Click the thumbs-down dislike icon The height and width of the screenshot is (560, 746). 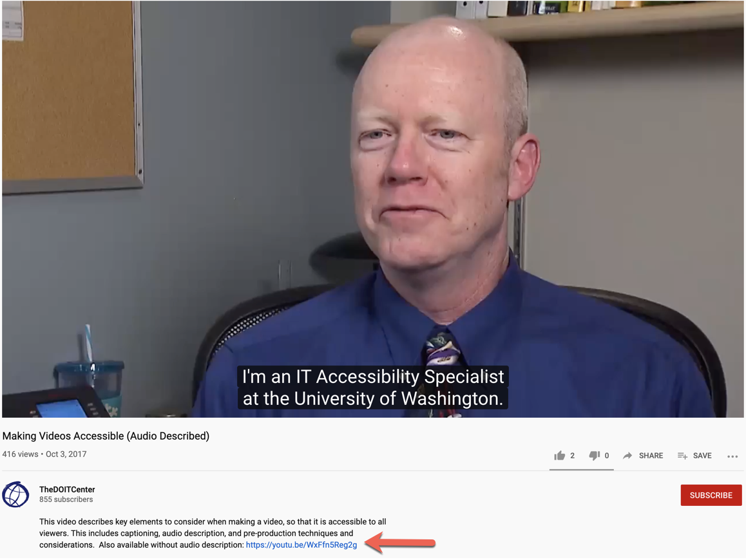[x=594, y=456]
